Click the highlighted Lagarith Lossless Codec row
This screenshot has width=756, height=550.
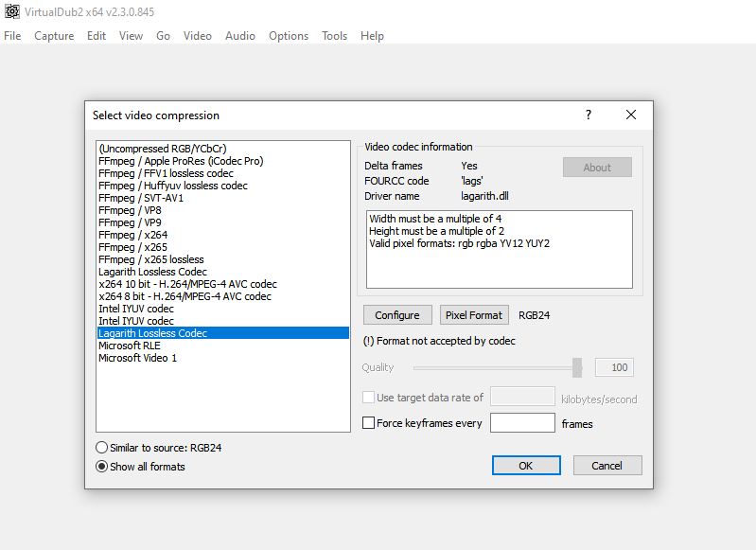(223, 333)
